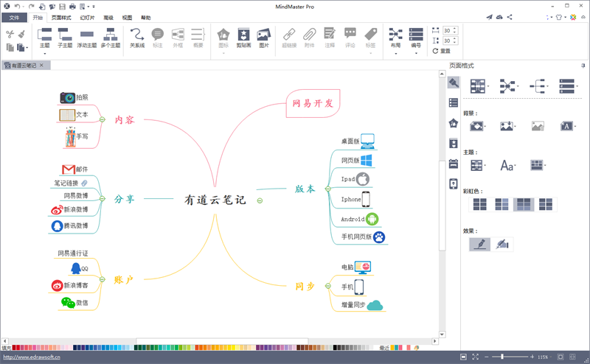Pin the 页面格式 panel
Viewport: 590px width, 364px height.
point(583,66)
